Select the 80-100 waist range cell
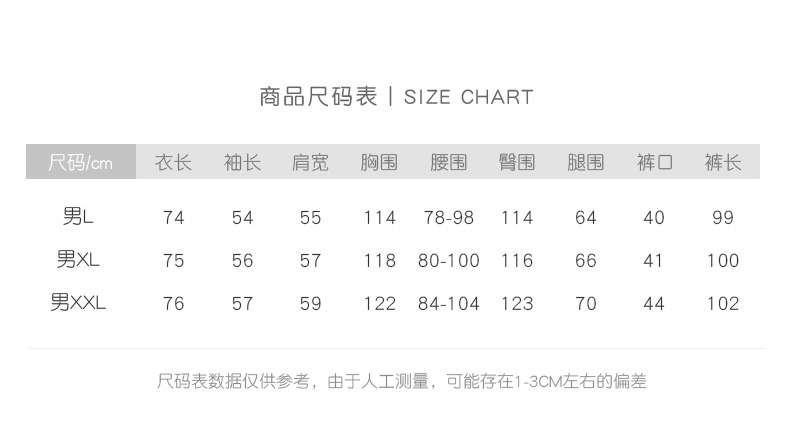The width and height of the screenshot is (790, 435). click(x=449, y=261)
